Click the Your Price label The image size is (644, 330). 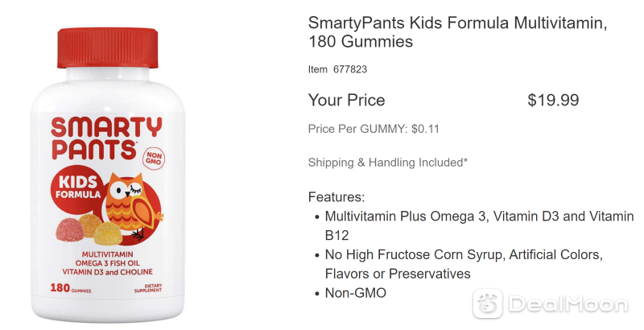pos(347,100)
